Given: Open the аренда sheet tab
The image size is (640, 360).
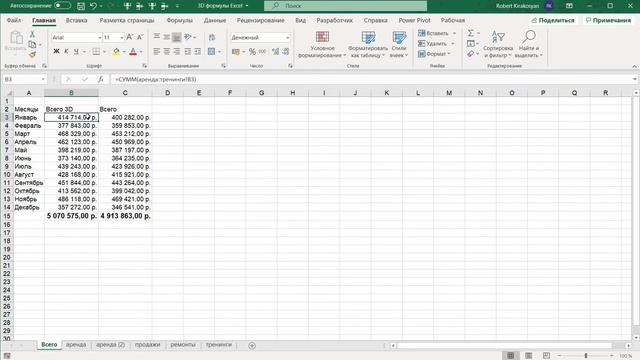Looking at the screenshot, I should (76, 345).
